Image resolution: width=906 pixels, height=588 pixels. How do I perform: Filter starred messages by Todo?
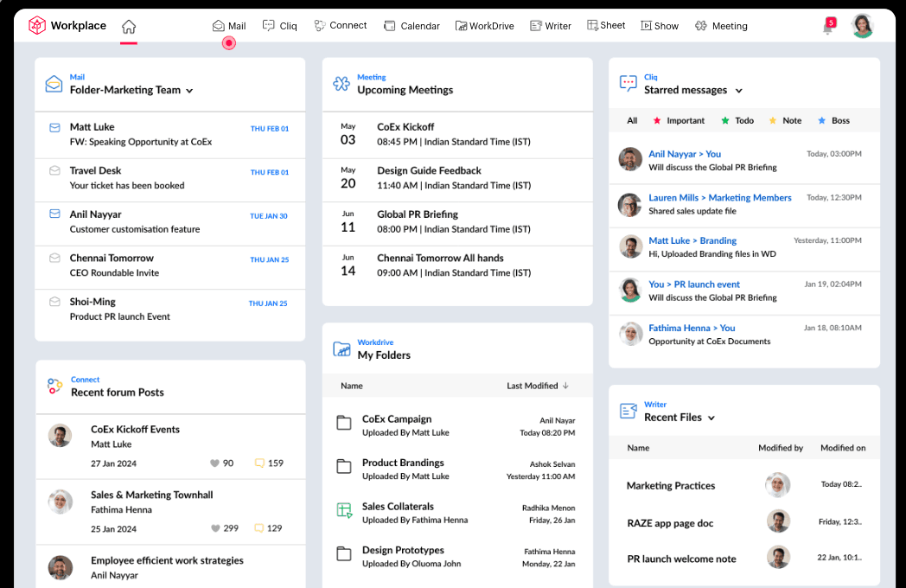tap(738, 121)
